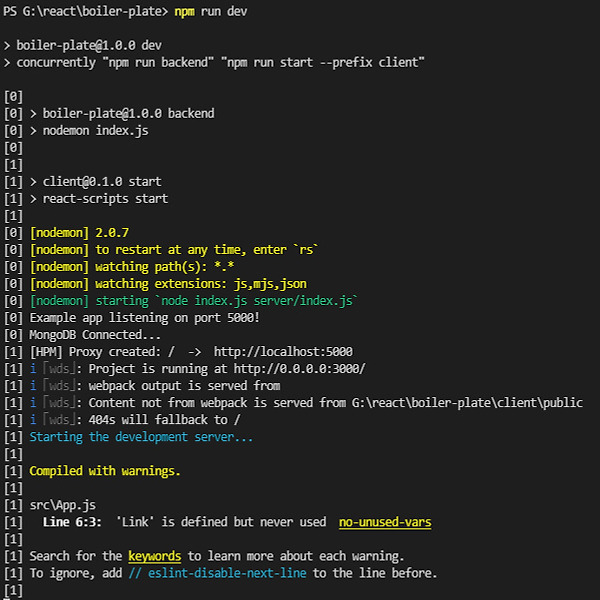Click the 'nodemon index.js' command line
Image resolution: width=600 pixels, height=600 pixels.
click(95, 131)
